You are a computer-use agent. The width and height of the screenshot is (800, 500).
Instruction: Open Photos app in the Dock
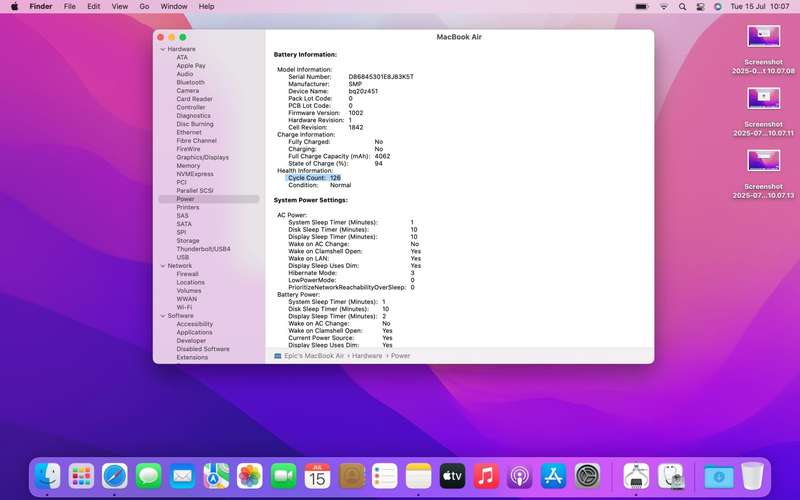click(x=249, y=477)
